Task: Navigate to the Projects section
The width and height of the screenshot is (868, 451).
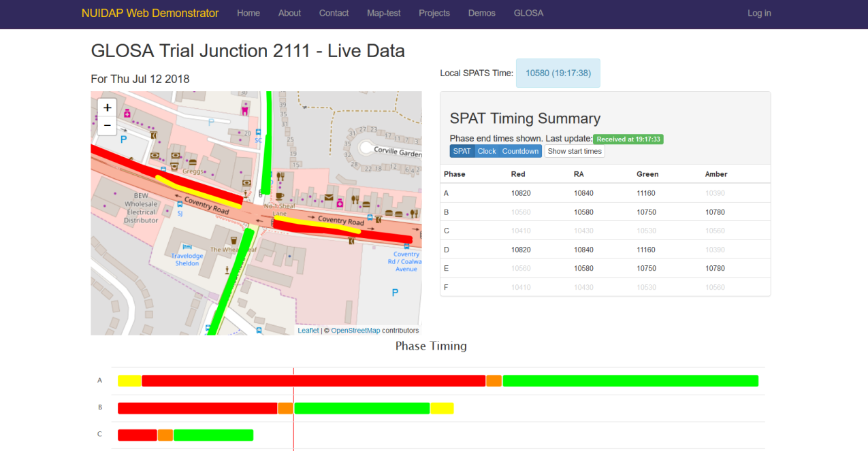Action: (x=434, y=13)
